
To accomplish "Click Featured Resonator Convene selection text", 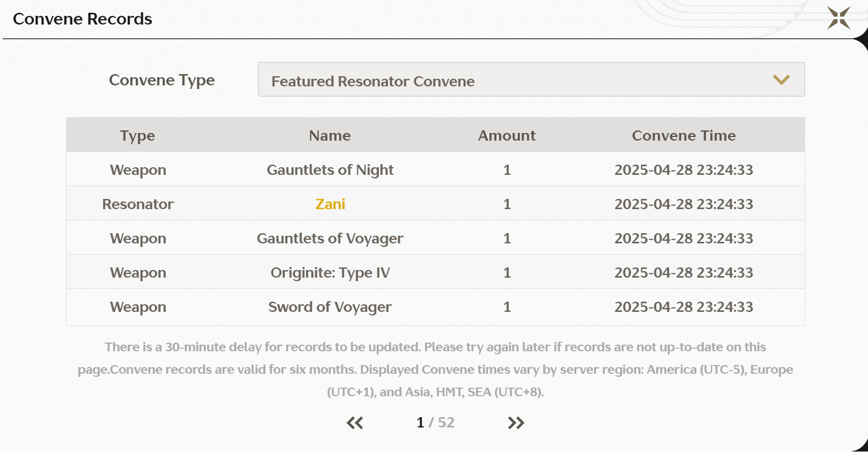I will [x=373, y=81].
